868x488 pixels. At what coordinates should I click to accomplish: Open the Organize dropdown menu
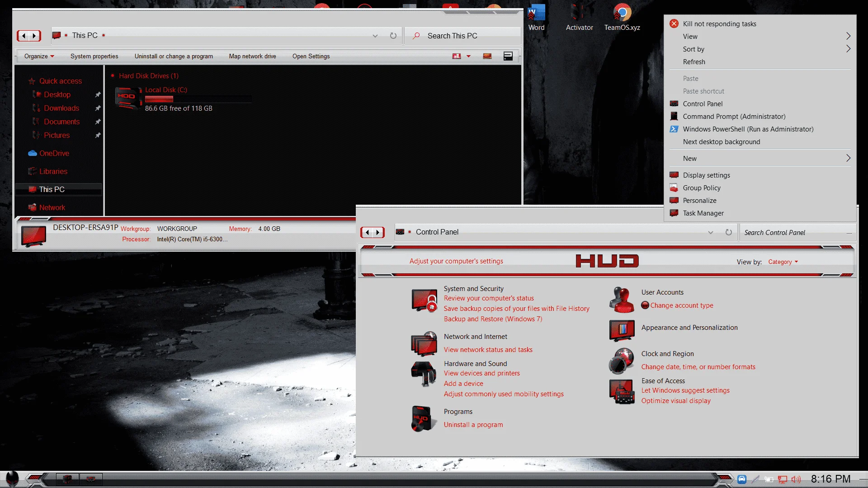click(x=39, y=56)
